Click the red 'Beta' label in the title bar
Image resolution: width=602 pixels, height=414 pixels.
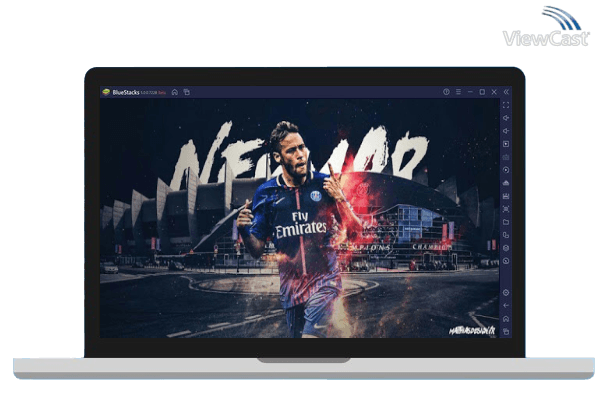click(x=162, y=93)
